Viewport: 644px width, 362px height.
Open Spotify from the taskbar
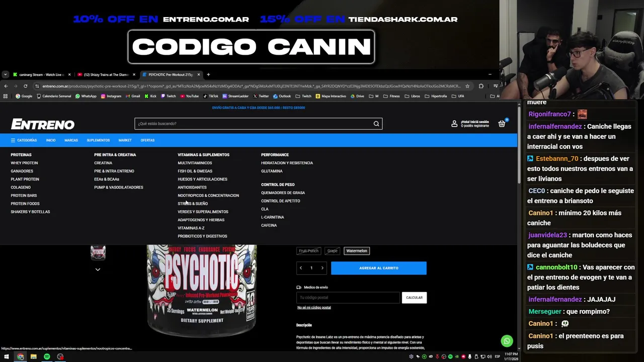coord(47,356)
